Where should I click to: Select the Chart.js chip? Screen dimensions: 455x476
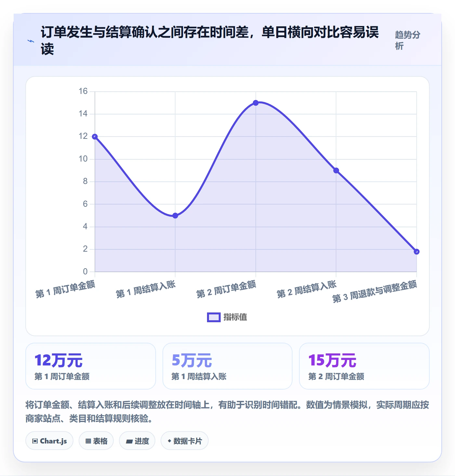tap(49, 441)
